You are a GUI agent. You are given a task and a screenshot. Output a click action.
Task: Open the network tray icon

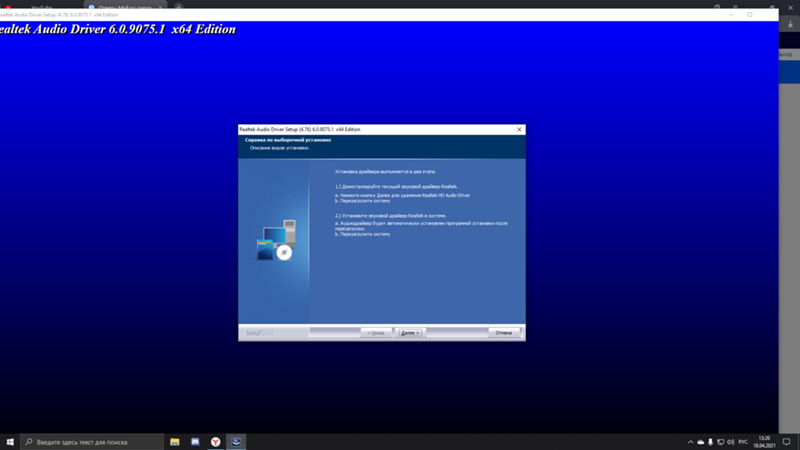720,442
